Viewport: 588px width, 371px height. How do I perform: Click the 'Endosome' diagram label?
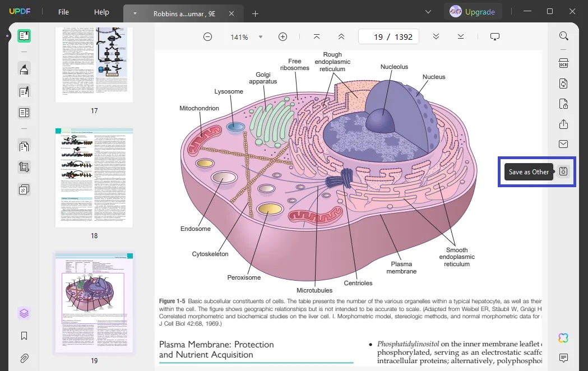pyautogui.click(x=196, y=229)
